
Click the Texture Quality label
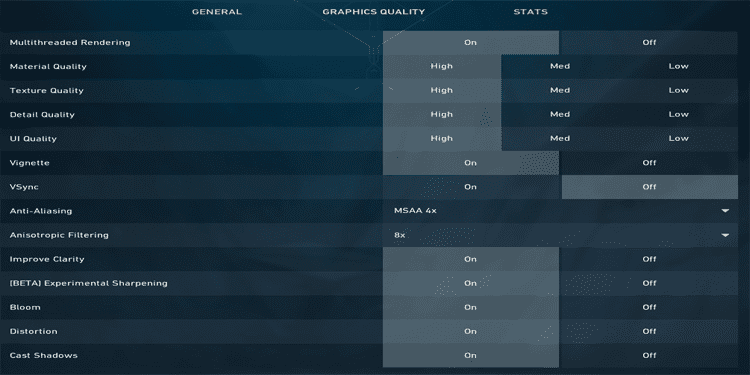[x=47, y=90]
